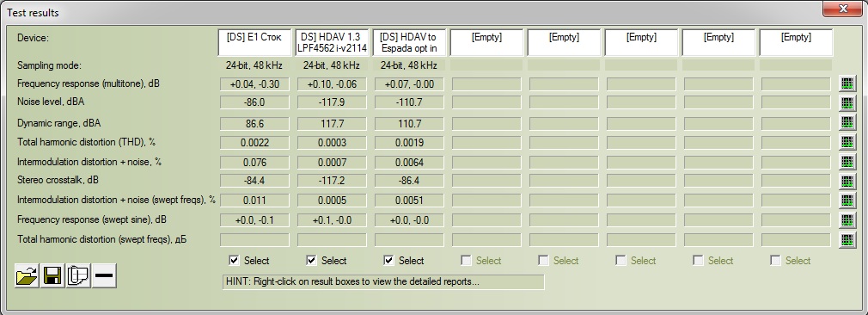Screen dimensions: 868x315
Task: Open graph for Stereo crosstalk row
Action: point(847,181)
